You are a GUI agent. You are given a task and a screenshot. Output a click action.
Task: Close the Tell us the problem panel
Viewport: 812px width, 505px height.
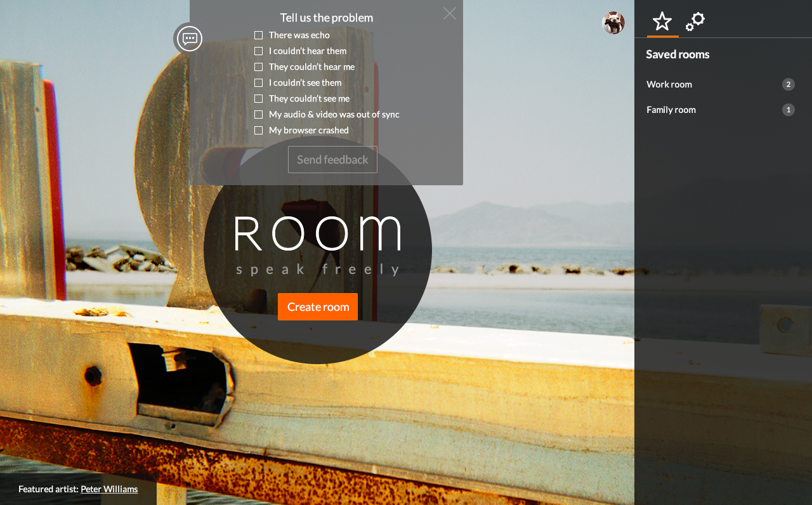(450, 13)
